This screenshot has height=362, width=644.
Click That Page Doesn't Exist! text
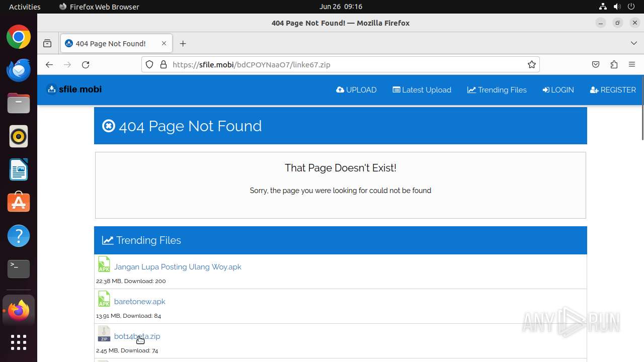pos(341,168)
